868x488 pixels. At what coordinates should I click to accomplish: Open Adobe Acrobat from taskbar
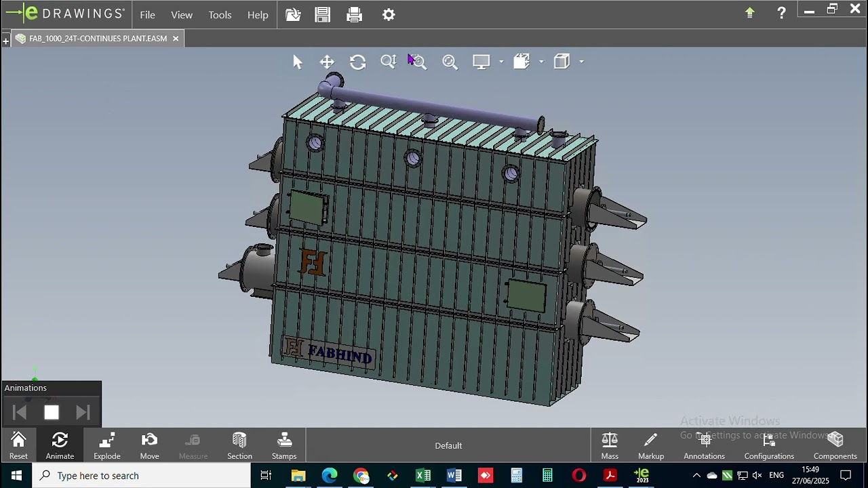pyautogui.click(x=610, y=476)
